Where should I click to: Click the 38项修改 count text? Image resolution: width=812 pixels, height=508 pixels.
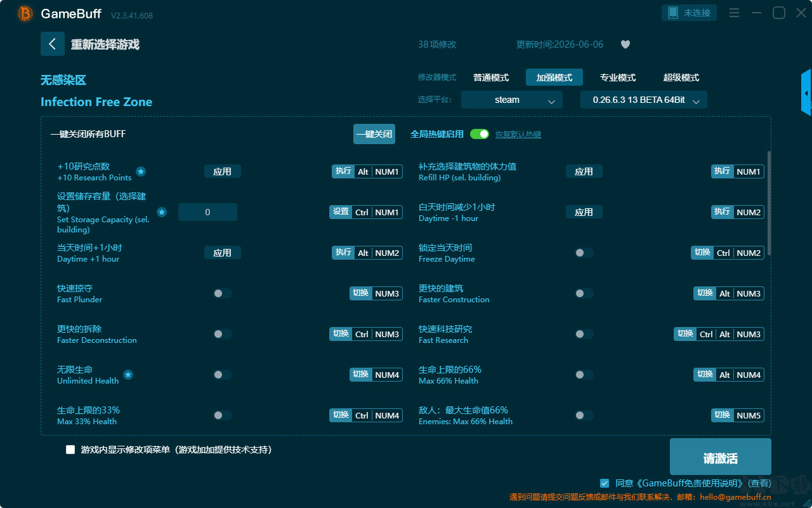click(x=437, y=44)
